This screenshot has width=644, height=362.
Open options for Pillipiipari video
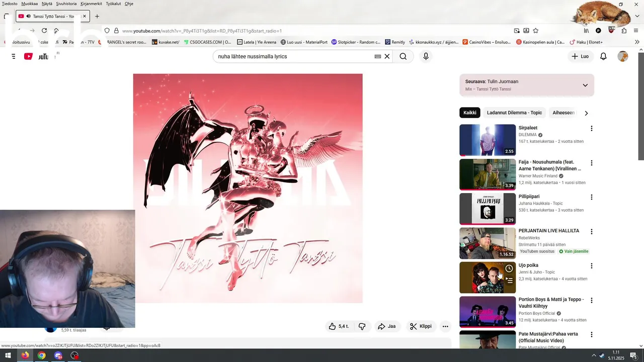click(592, 197)
